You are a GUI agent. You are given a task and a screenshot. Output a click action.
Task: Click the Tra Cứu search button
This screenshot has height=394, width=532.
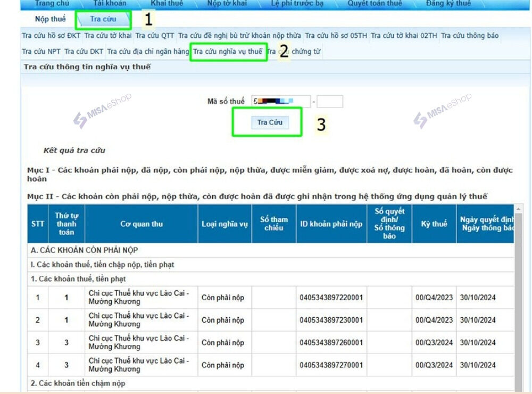(270, 122)
